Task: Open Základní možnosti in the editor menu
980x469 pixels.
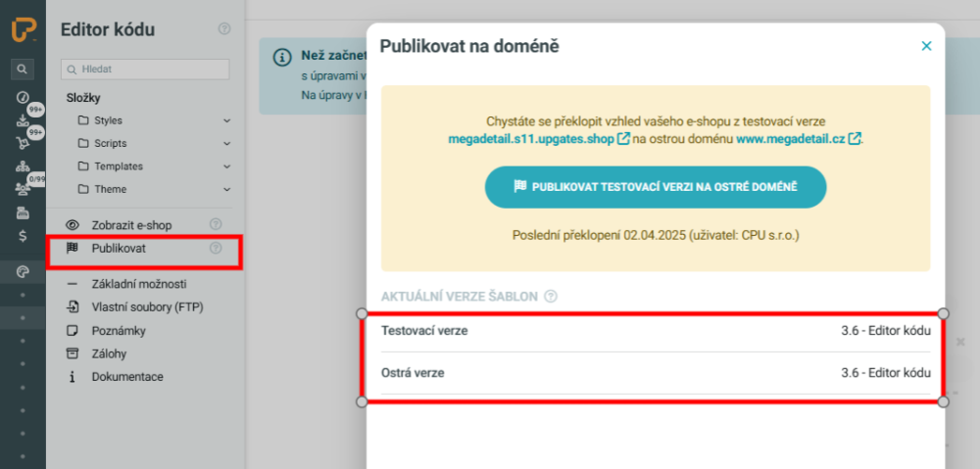Action: click(x=139, y=284)
